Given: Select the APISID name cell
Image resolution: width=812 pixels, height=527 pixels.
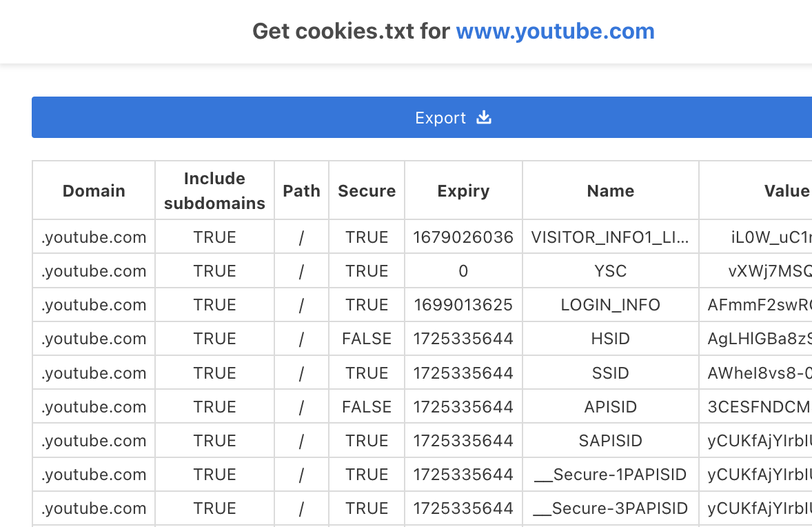Looking at the screenshot, I should pos(611,406).
